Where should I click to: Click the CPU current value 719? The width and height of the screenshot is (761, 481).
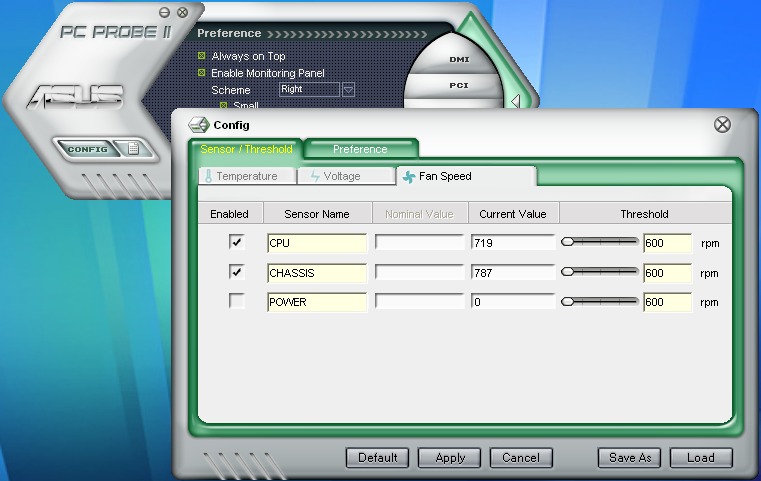[513, 243]
